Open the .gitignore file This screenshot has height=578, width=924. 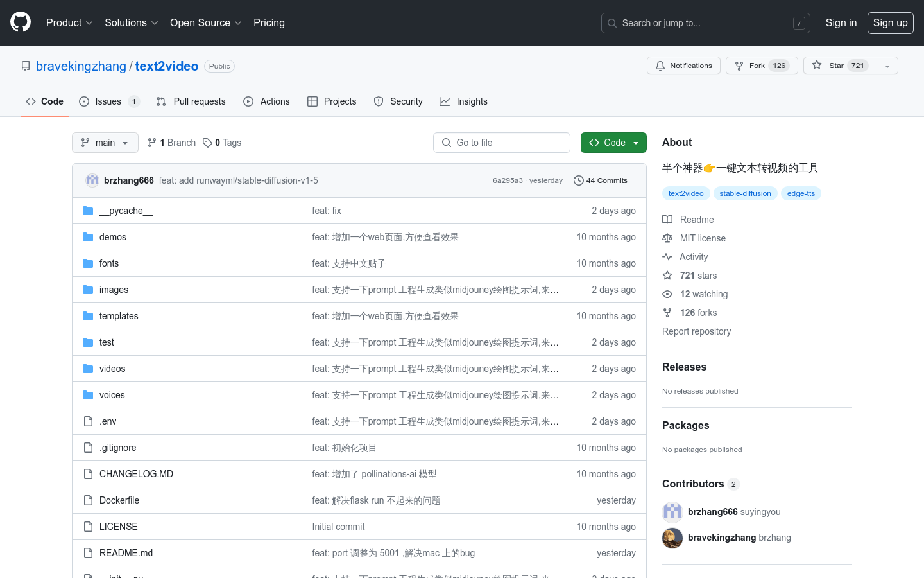(118, 448)
